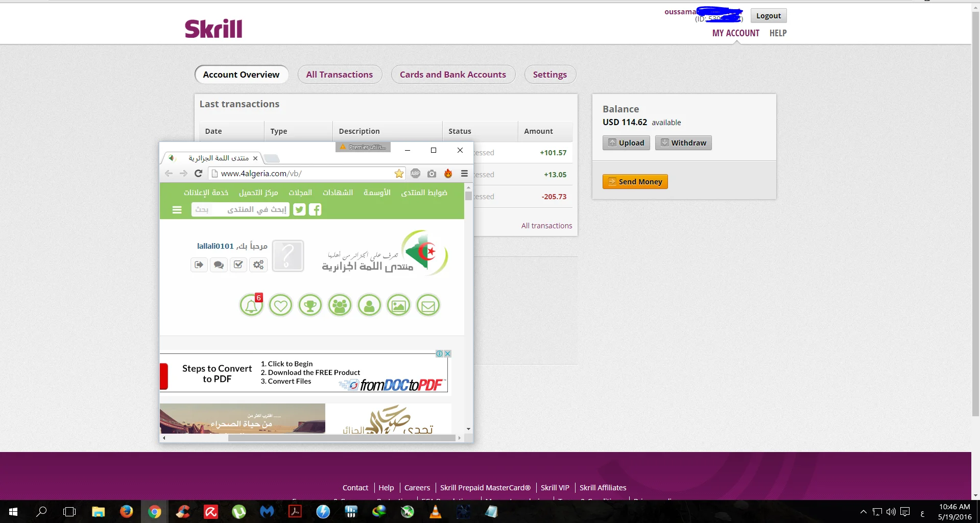Open the trophy awards icon
Viewport: 980px width, 523px height.
pos(310,305)
